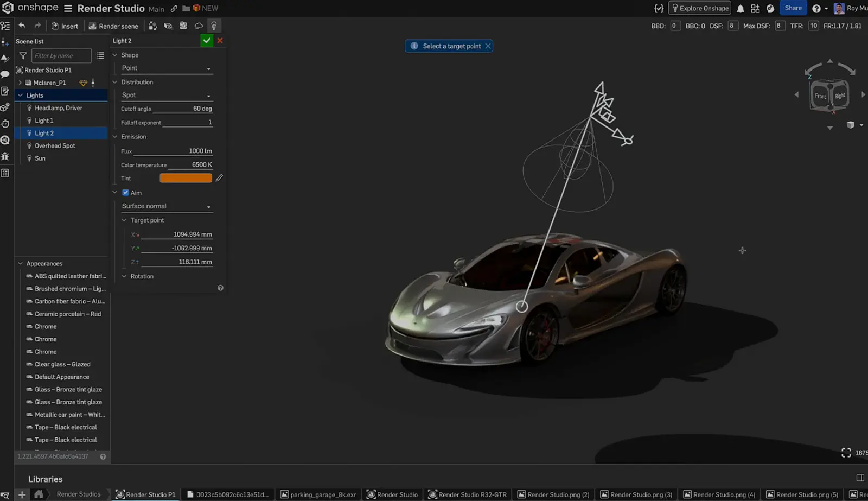
Task: Select the toolbar icon left of the environment cloud
Action: coord(183,26)
